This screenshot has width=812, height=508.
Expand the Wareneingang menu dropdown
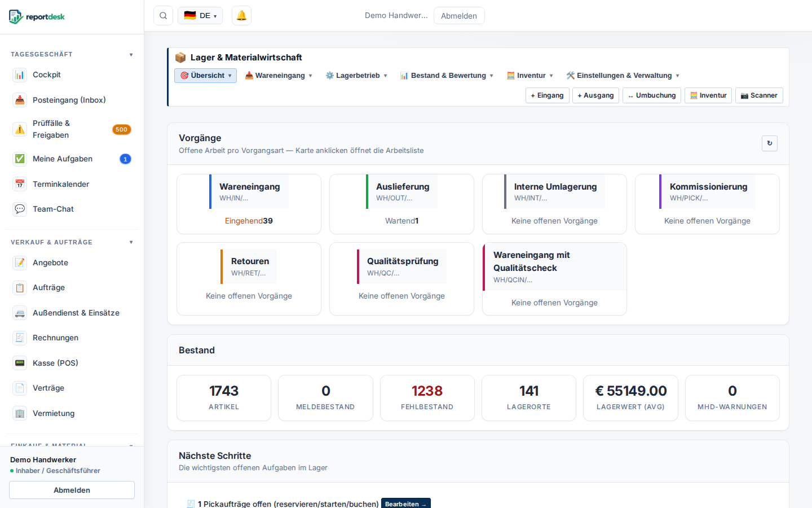coord(279,76)
